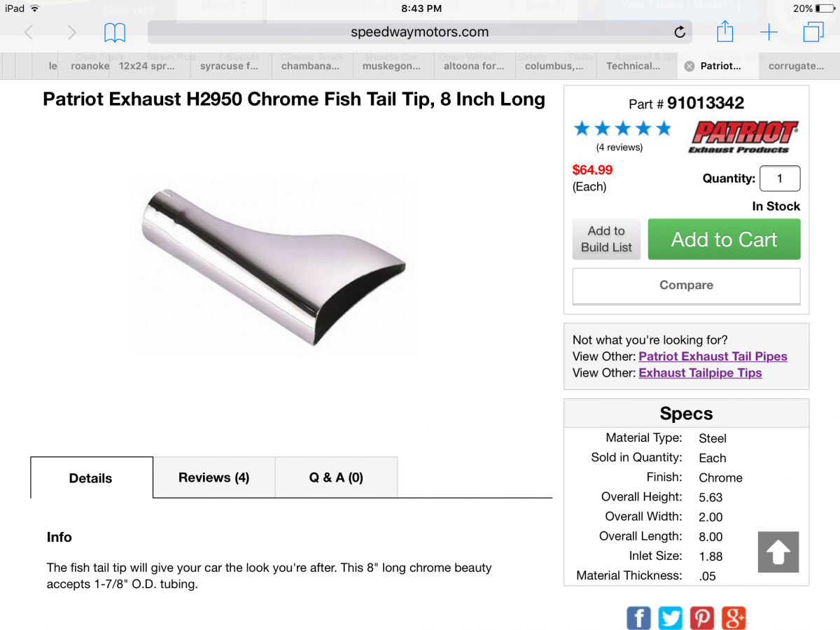
Task: Click the green Add to Cart button
Action: 724,239
